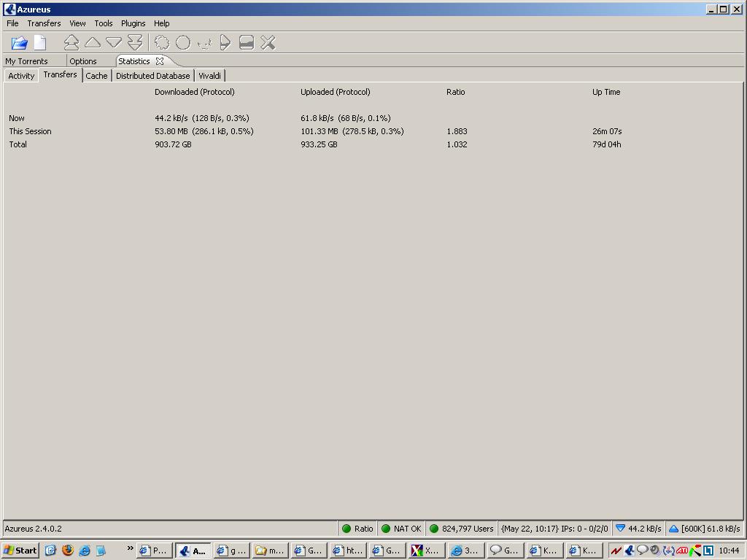Click the download speed indicator in status bar
The width and height of the screenshot is (747, 560).
click(638, 529)
